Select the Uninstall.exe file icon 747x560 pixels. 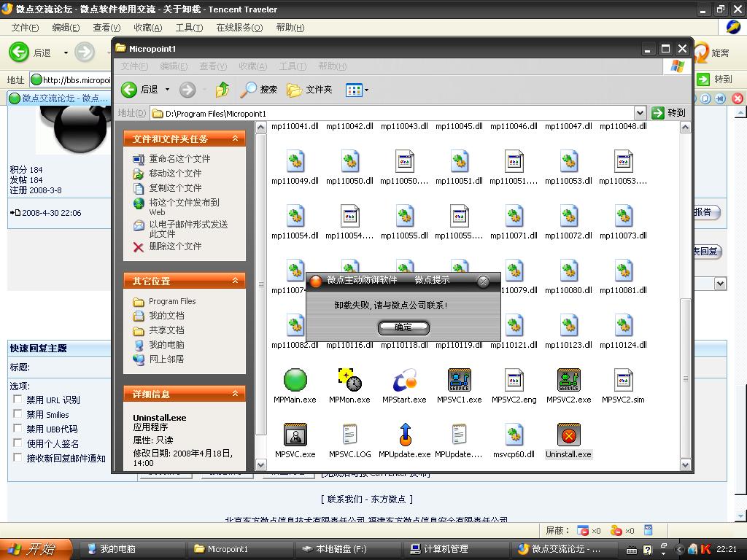click(568, 435)
